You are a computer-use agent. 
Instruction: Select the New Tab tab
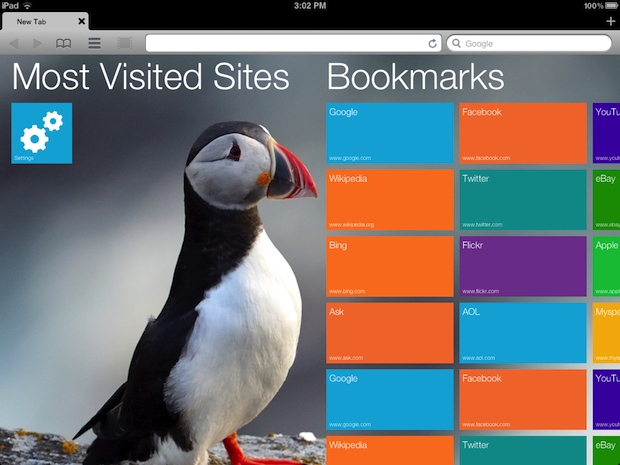click(45, 21)
